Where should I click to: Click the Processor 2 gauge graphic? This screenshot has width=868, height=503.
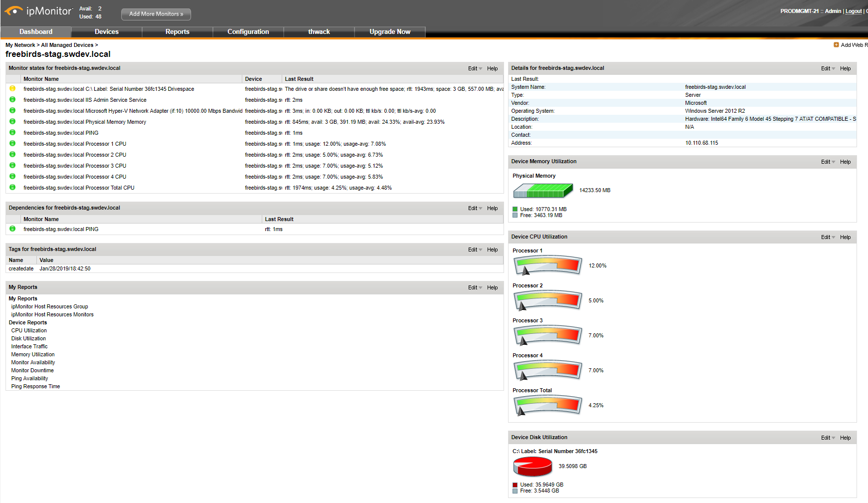point(547,300)
